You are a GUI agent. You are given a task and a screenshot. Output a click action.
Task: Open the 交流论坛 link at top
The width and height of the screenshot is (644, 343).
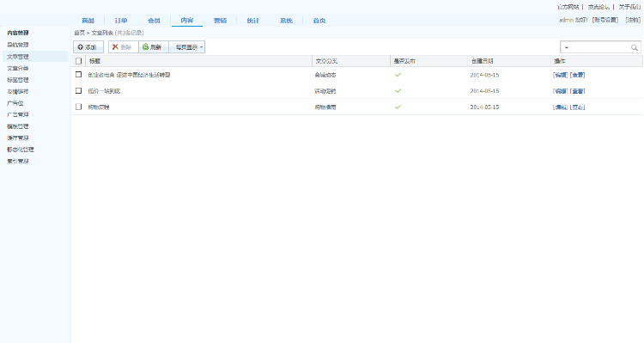tap(598, 7)
